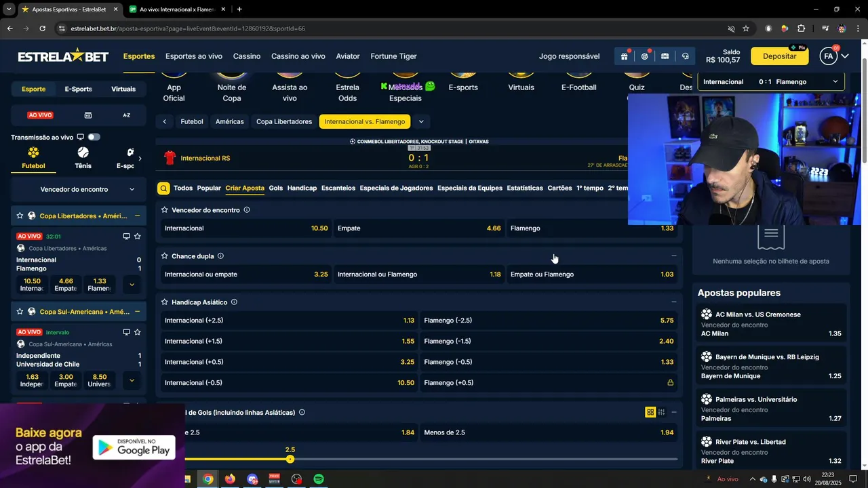Click the calendar schedule icon in sidebar
Image resolution: width=868 pixels, height=488 pixels.
coord(87,115)
